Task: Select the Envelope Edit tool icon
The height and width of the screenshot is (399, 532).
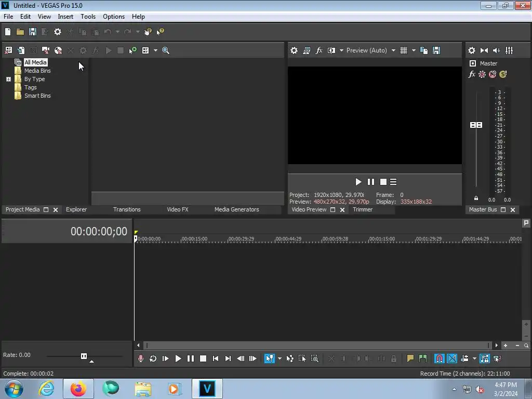Action: pos(290,358)
